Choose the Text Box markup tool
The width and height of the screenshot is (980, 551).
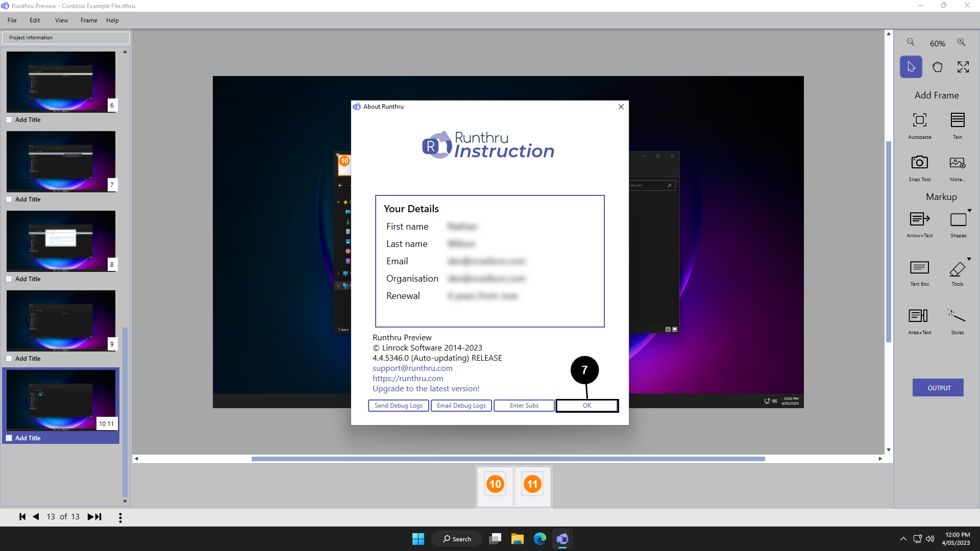pos(919,268)
